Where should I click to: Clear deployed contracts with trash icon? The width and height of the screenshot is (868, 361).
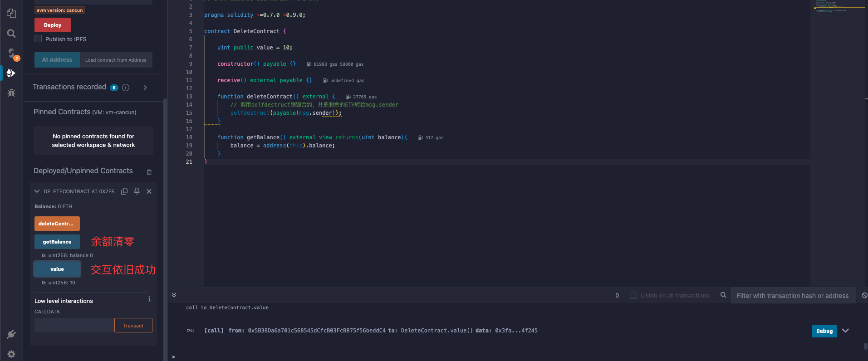click(149, 172)
